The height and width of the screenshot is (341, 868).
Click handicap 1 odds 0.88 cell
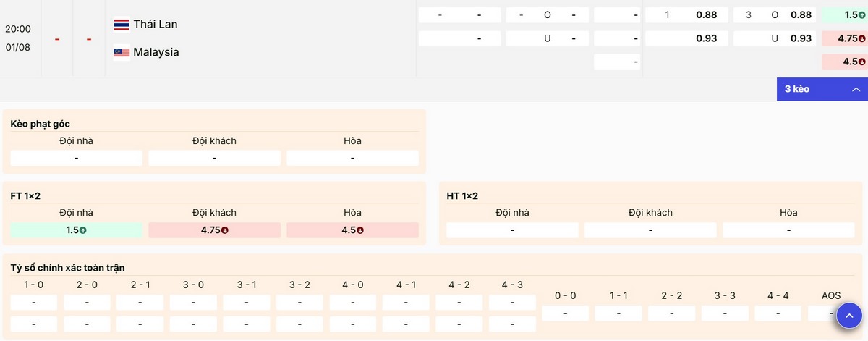point(686,15)
